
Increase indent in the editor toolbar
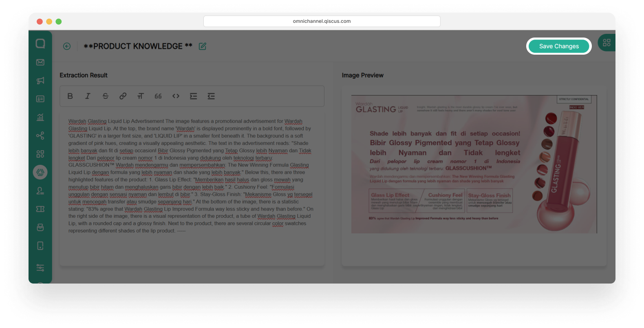(193, 96)
